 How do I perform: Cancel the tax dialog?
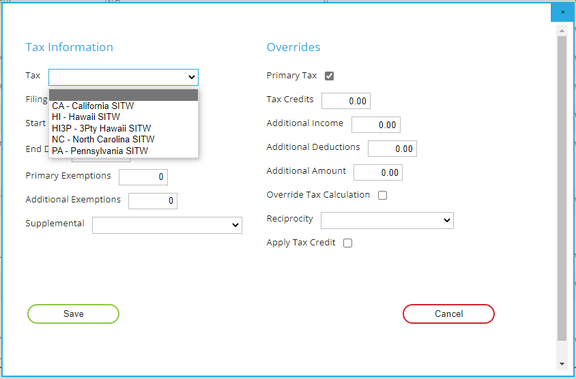point(449,314)
